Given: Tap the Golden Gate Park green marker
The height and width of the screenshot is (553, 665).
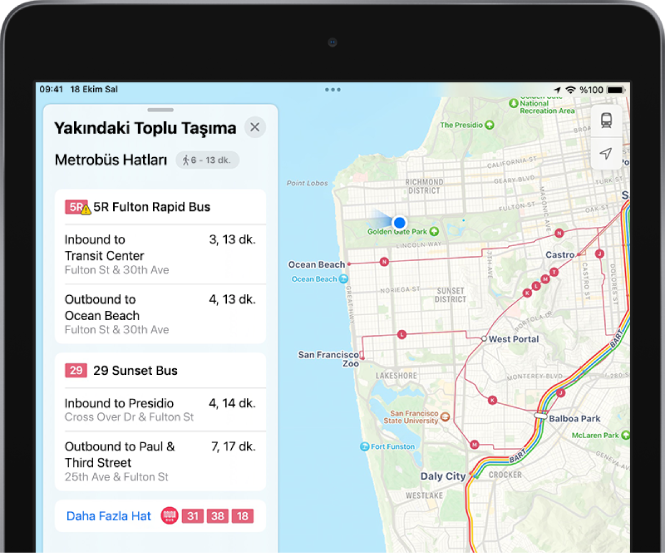Looking at the screenshot, I should click(x=434, y=232).
